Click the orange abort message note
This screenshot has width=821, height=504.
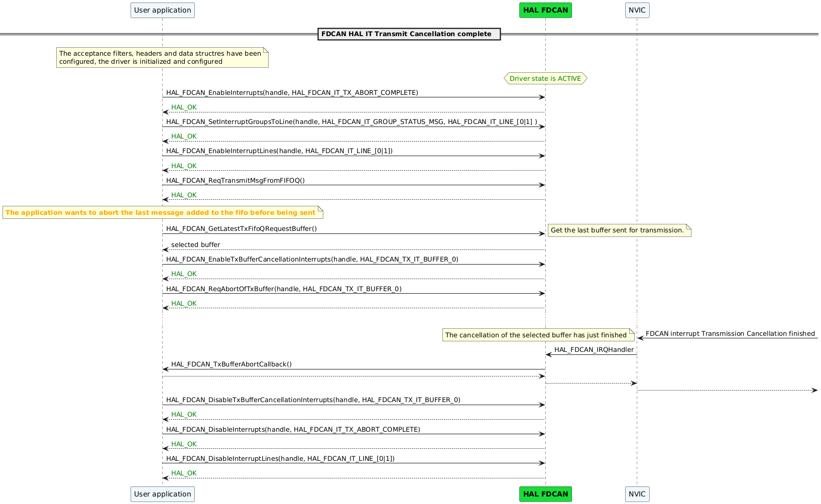pos(161,212)
